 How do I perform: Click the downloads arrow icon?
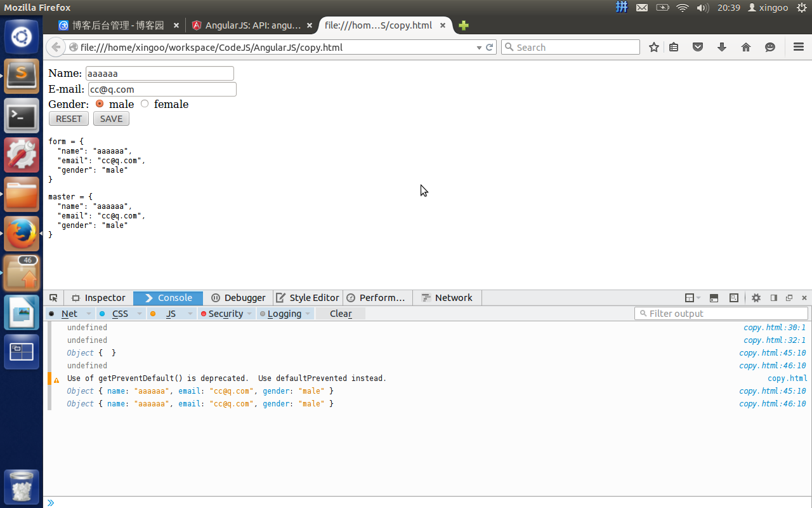(722, 47)
